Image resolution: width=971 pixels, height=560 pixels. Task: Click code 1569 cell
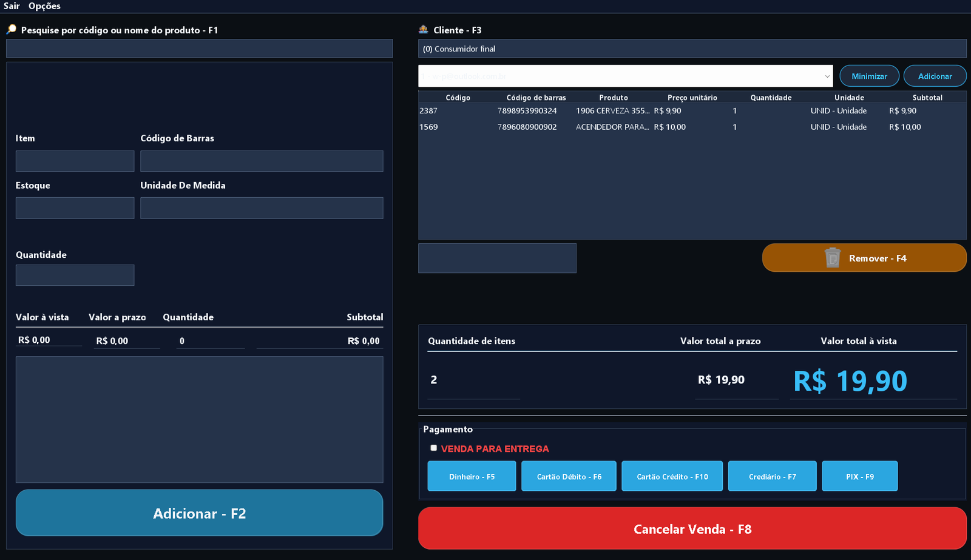pyautogui.click(x=428, y=127)
